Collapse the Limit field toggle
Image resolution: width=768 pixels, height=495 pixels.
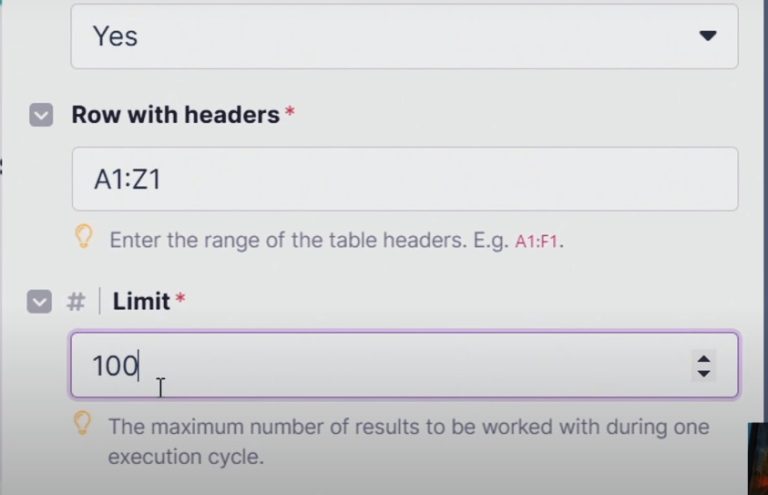tap(39, 301)
